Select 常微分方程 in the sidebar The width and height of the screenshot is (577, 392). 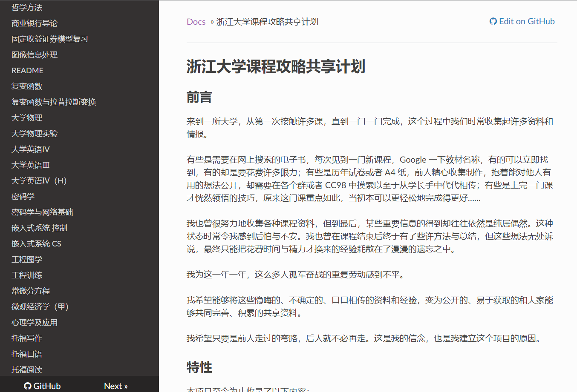[x=31, y=291]
